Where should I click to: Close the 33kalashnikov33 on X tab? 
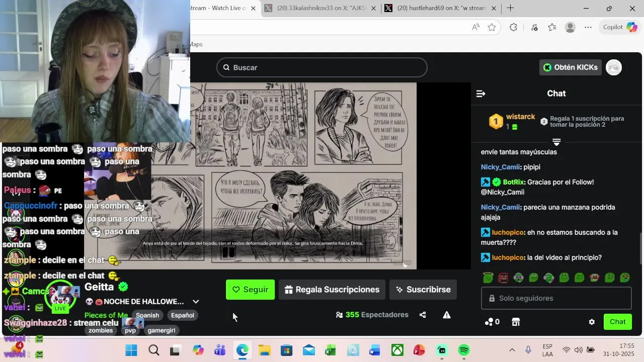pyautogui.click(x=373, y=8)
